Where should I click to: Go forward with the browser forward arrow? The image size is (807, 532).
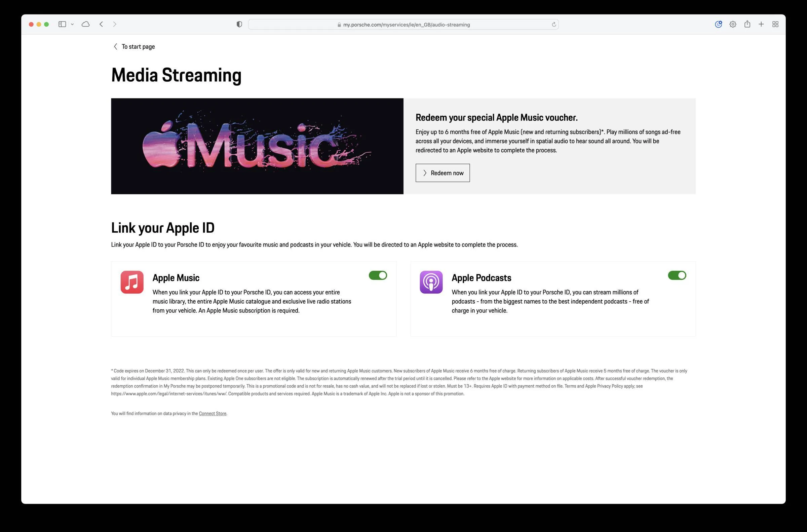115,24
